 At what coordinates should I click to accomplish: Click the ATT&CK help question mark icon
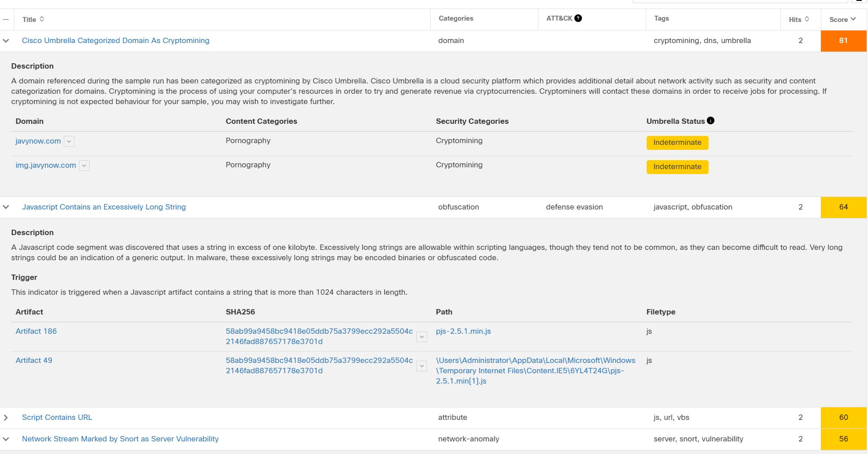(x=578, y=18)
